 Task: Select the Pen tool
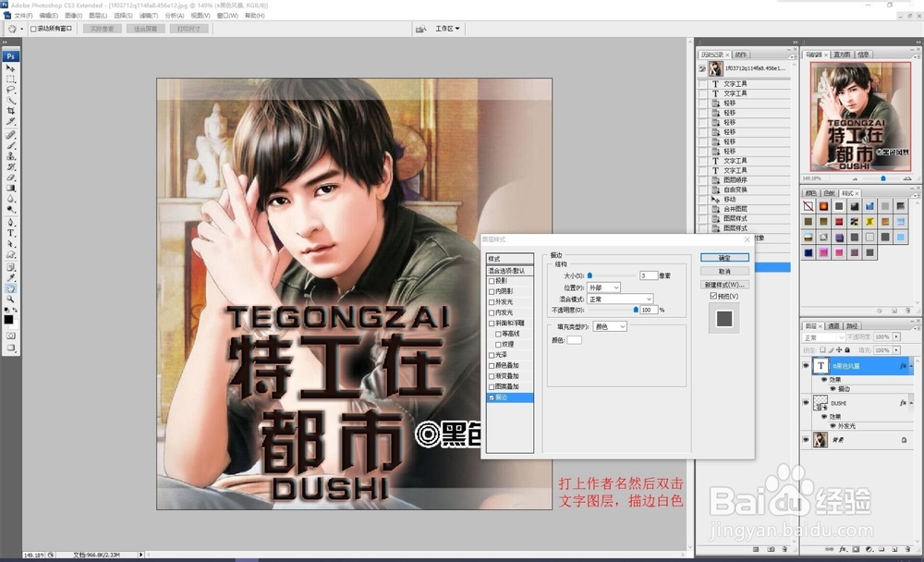tap(10, 223)
